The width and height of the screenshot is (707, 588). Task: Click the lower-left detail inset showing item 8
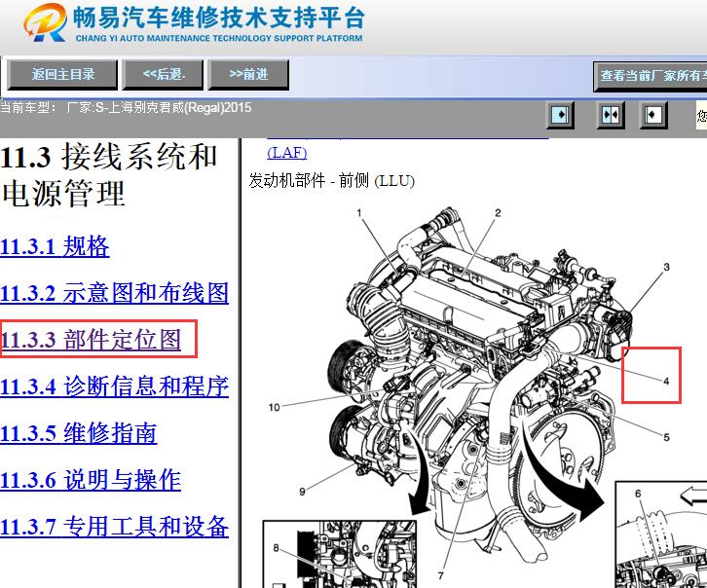(340, 554)
